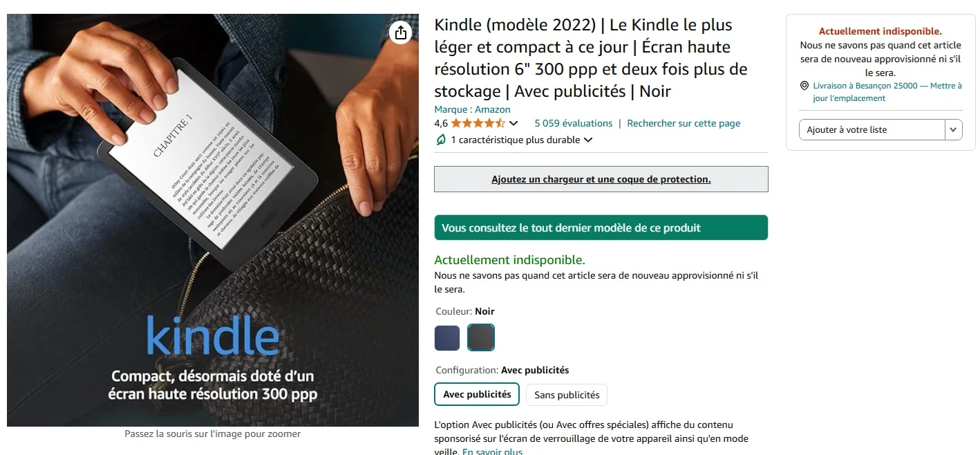Click the green leaf sustainability icon
Screen dimensions: 980x455
(440, 140)
